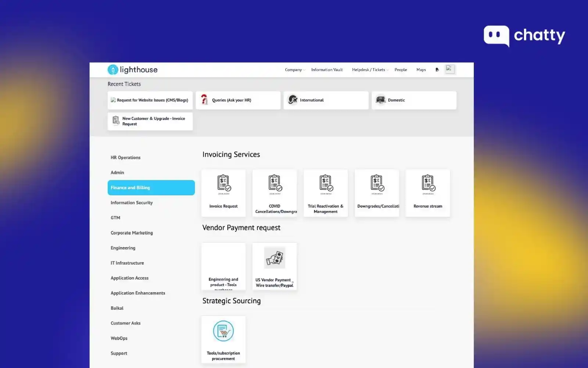The width and height of the screenshot is (588, 368).
Task: Select the Engineering sidebar category
Action: 123,248
